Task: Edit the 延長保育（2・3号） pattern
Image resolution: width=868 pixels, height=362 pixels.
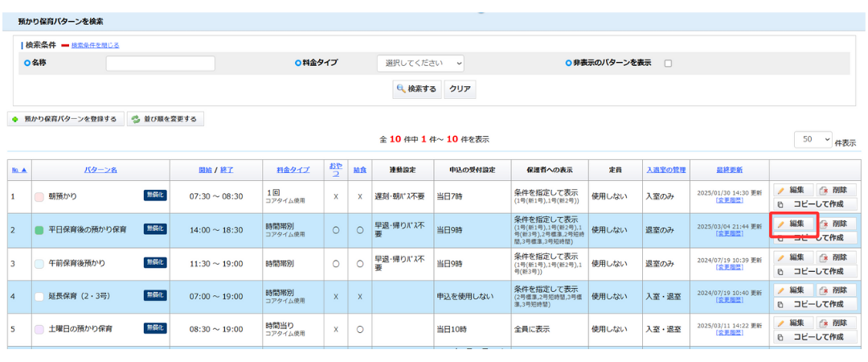Action: pyautogui.click(x=793, y=290)
